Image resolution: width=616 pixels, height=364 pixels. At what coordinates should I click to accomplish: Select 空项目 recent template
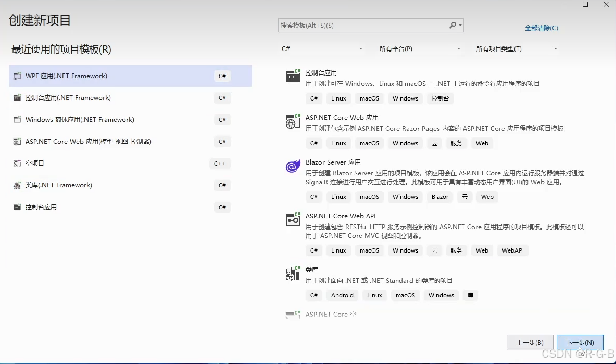tap(130, 164)
